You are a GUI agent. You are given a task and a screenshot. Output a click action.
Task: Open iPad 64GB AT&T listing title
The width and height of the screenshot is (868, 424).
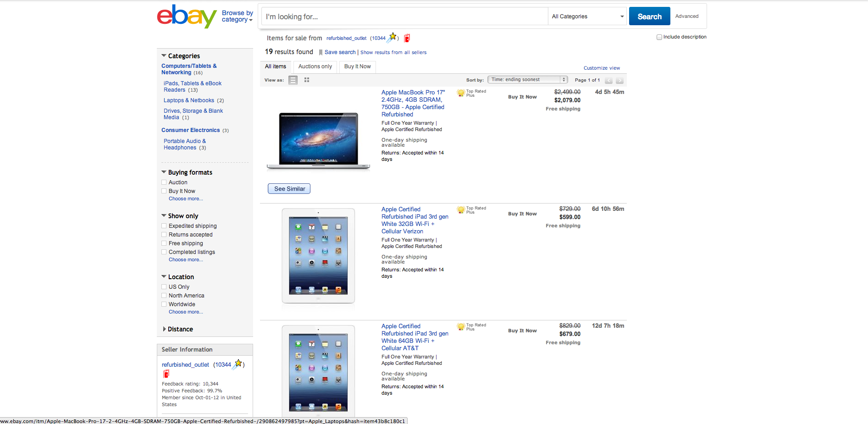[x=415, y=337]
